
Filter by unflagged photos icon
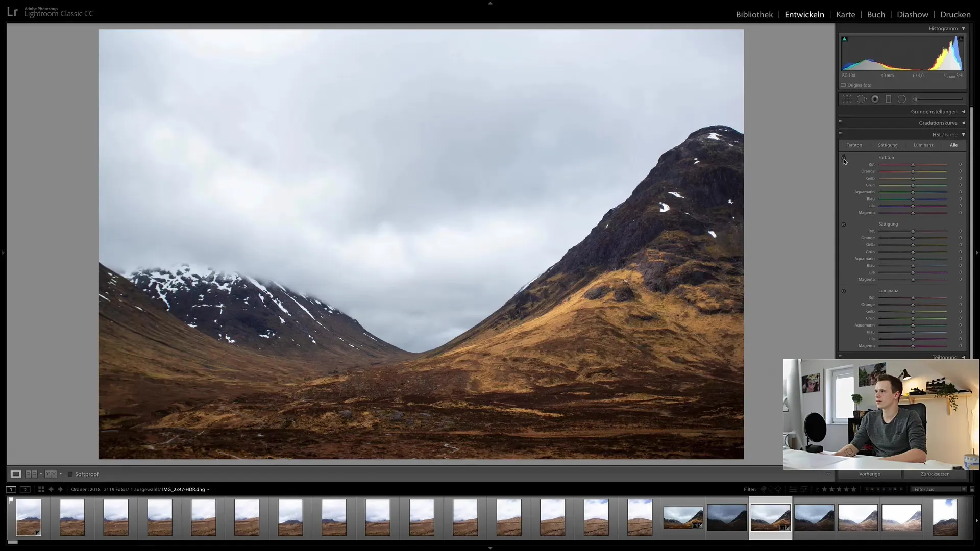click(x=771, y=489)
